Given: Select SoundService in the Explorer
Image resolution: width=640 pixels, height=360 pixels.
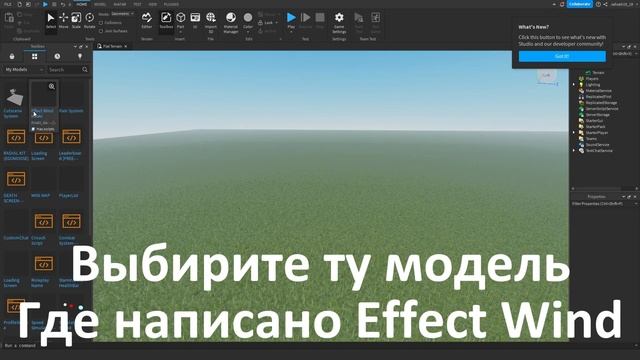Looking at the screenshot, I should (x=597, y=144).
